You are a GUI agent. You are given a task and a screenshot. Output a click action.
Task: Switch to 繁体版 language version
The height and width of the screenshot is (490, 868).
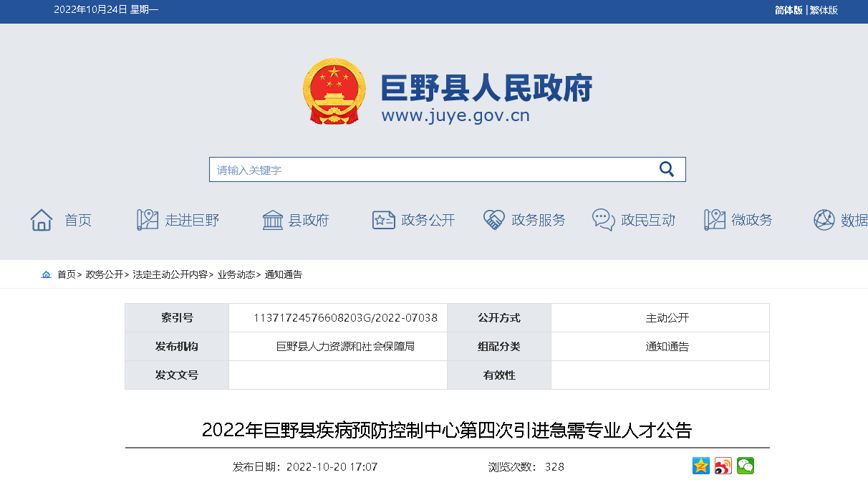[824, 10]
